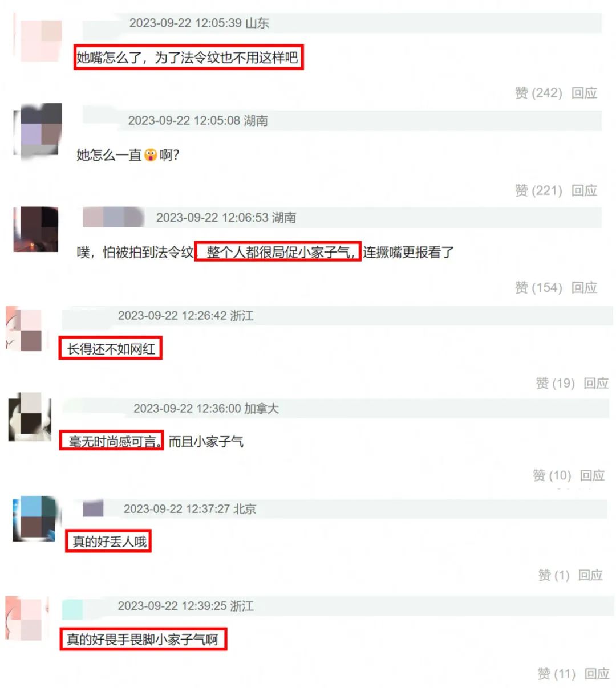
Task: Open the avatar of the 12:06:53 commenter
Action: (x=36, y=229)
